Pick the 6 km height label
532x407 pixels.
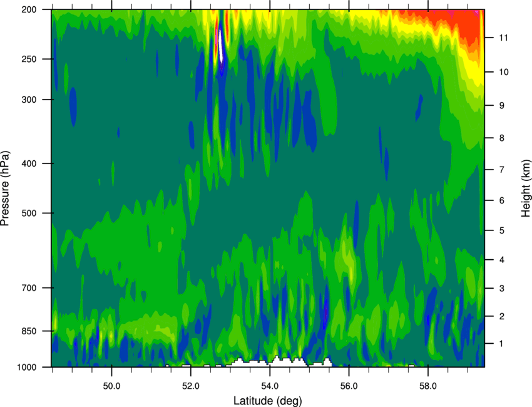tap(501, 200)
